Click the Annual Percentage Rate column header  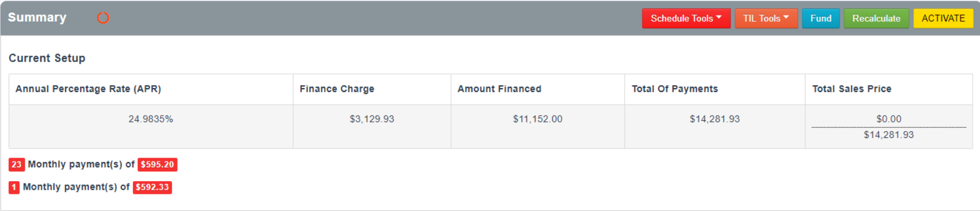(x=88, y=89)
